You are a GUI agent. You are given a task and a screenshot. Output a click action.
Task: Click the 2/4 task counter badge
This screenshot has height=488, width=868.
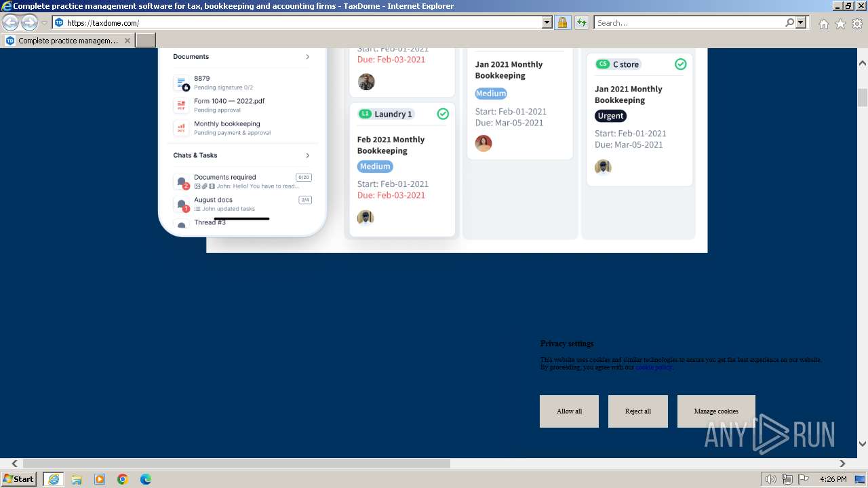click(305, 200)
